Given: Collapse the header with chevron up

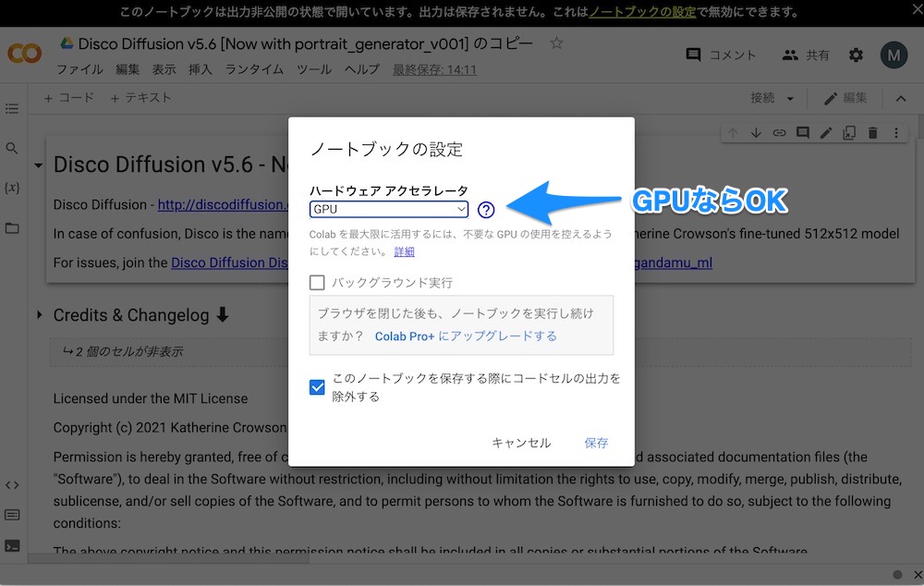Looking at the screenshot, I should coord(901,99).
